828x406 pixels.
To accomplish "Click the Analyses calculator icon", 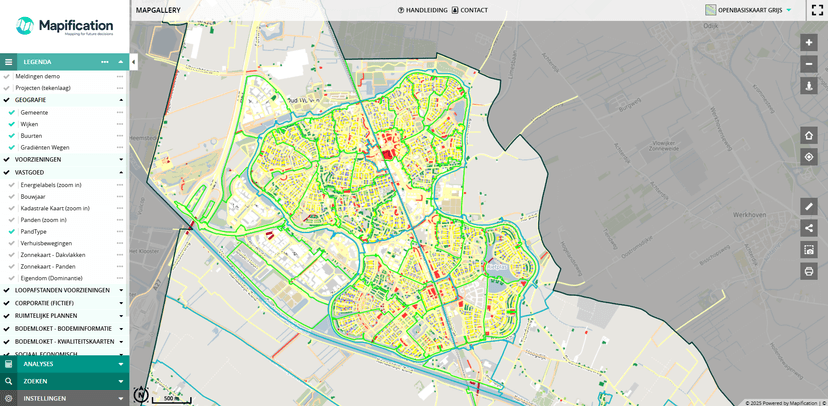I will [x=8, y=364].
